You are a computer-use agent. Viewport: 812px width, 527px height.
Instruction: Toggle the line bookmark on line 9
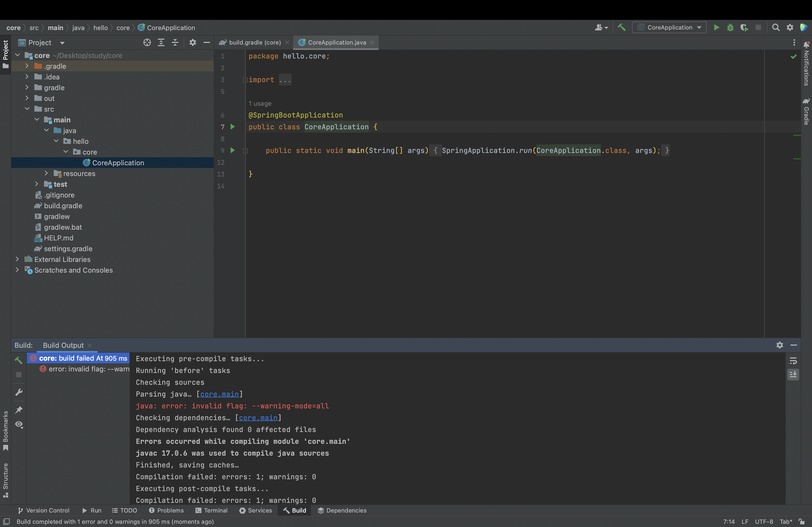pyautogui.click(x=222, y=150)
